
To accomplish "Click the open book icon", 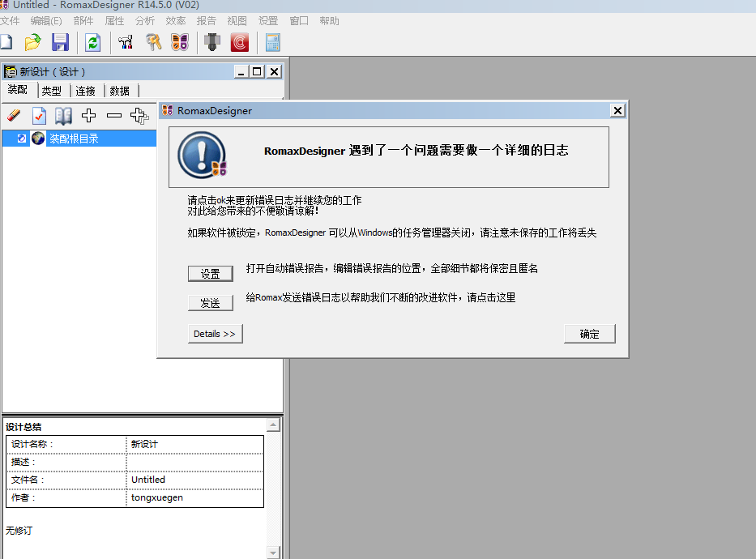I will (x=63, y=116).
